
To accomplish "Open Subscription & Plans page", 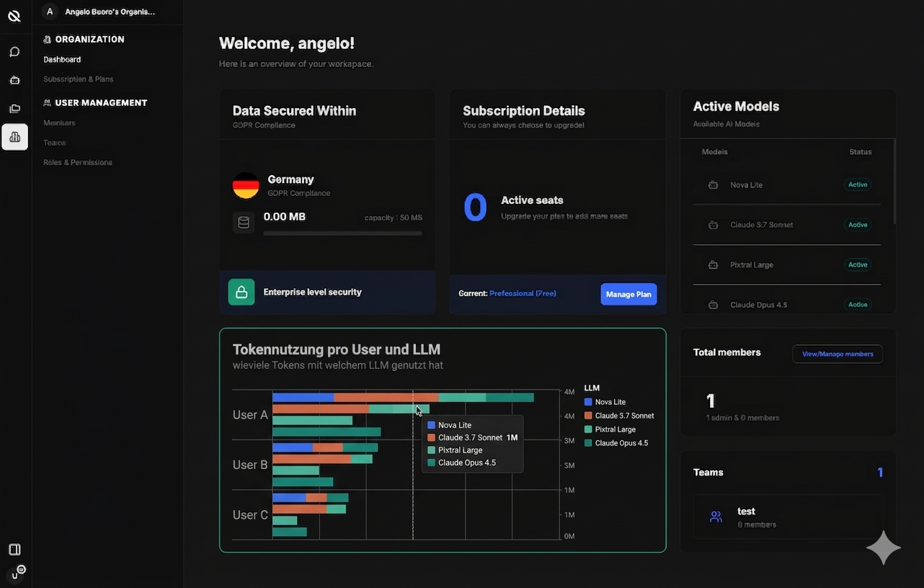I will (x=78, y=79).
